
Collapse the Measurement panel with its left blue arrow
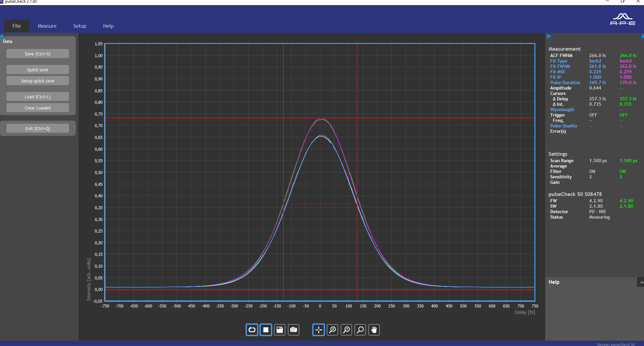coord(549,36)
